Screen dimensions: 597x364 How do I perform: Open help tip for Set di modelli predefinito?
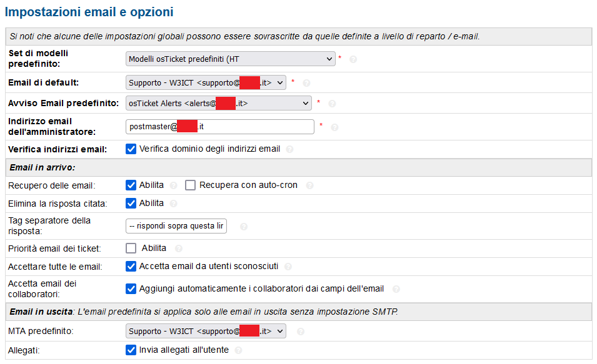click(x=353, y=59)
